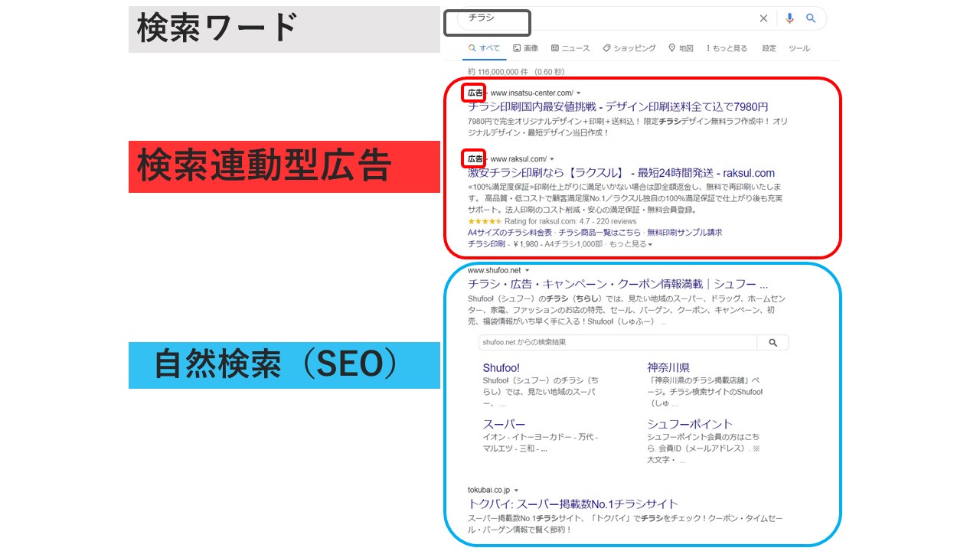This screenshot has width=980, height=551.
Task: Open the トクバイ スーパー掲載数No.1 result
Action: pyautogui.click(x=573, y=504)
